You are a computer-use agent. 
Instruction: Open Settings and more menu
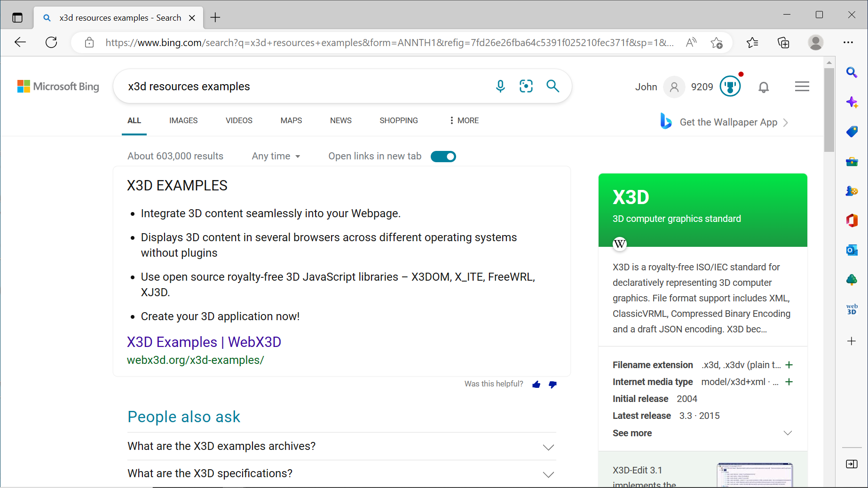click(x=848, y=43)
